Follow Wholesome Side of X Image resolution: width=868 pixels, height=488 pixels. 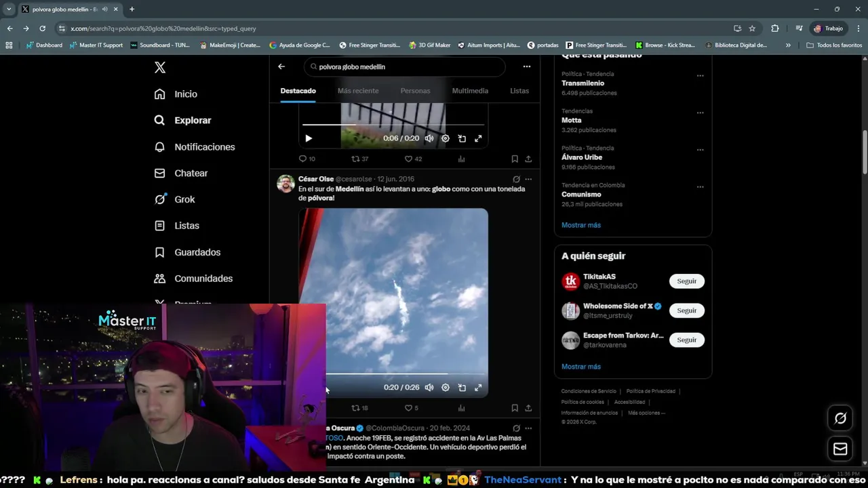(x=687, y=310)
